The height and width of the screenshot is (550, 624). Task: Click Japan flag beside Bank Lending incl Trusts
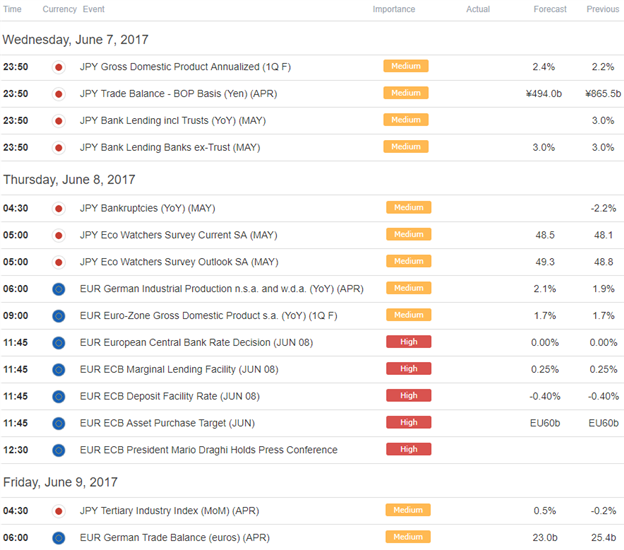(x=58, y=121)
